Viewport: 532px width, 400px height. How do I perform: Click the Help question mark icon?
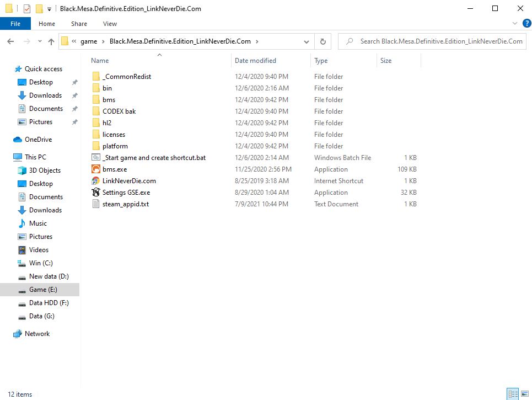coord(526,23)
